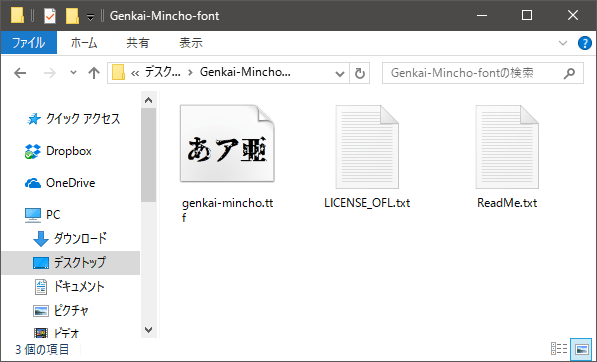Viewport: 597px width, 362px height.
Task: Close the Genkai-Mincho-font window
Action: tap(573, 16)
